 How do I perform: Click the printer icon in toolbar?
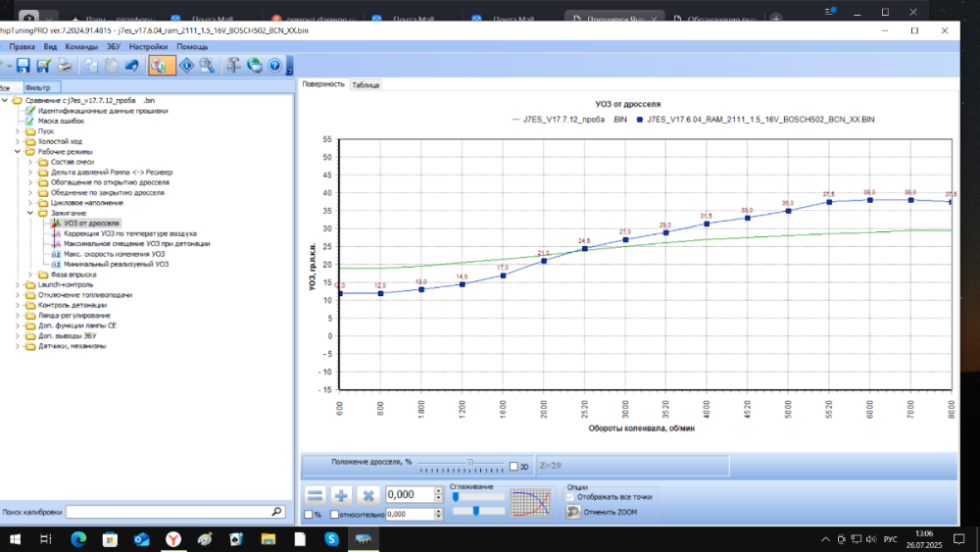pyautogui.click(x=64, y=66)
